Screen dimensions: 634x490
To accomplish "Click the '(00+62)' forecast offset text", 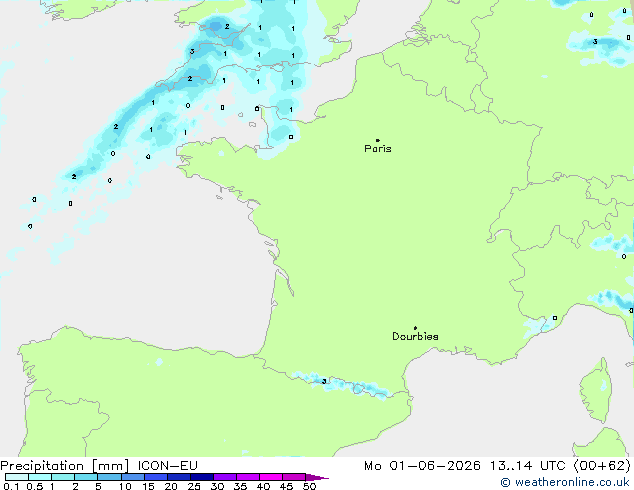I will pyautogui.click(x=602, y=466).
